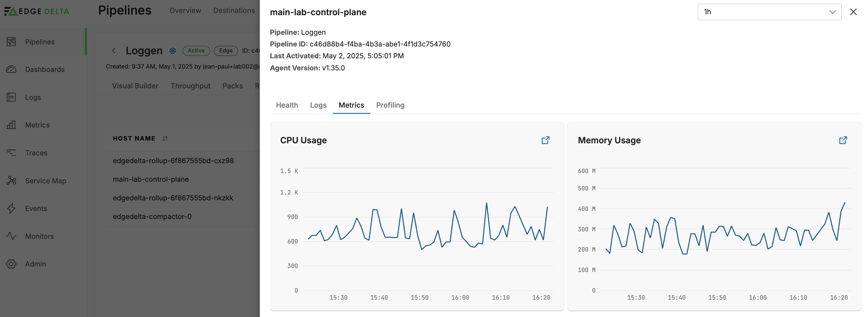The width and height of the screenshot is (868, 317).
Task: Switch to the Health tab
Action: click(x=287, y=105)
